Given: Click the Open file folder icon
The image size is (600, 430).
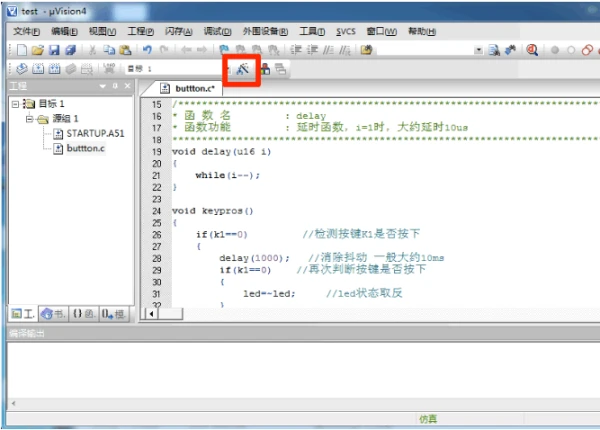Looking at the screenshot, I should click(x=38, y=50).
